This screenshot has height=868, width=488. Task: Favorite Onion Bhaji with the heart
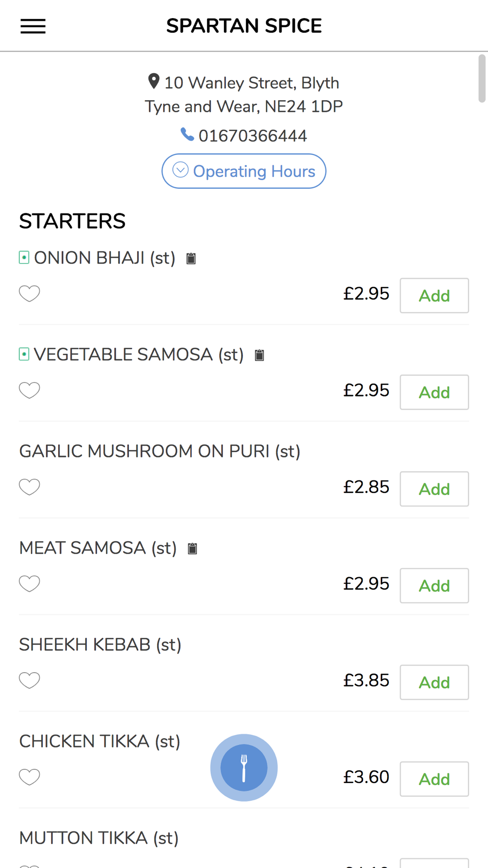(29, 293)
